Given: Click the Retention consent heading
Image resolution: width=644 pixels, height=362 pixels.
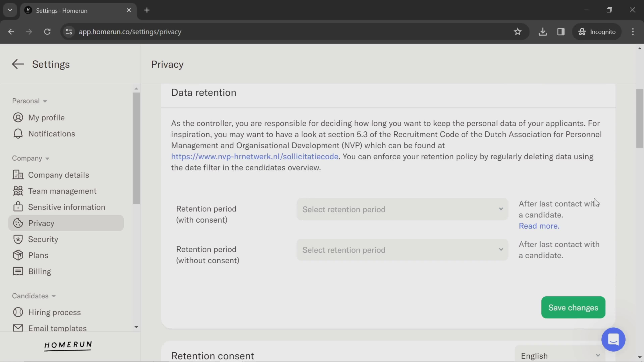Looking at the screenshot, I should (x=212, y=356).
